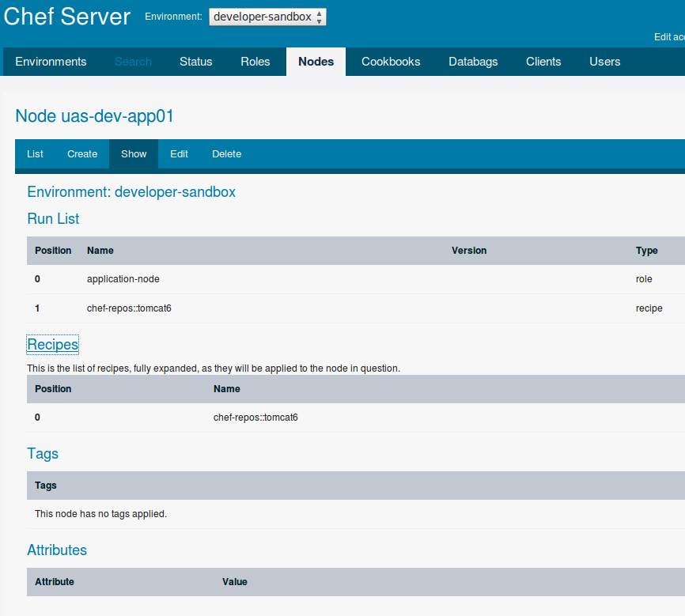Click the Recipes heading link

(53, 344)
